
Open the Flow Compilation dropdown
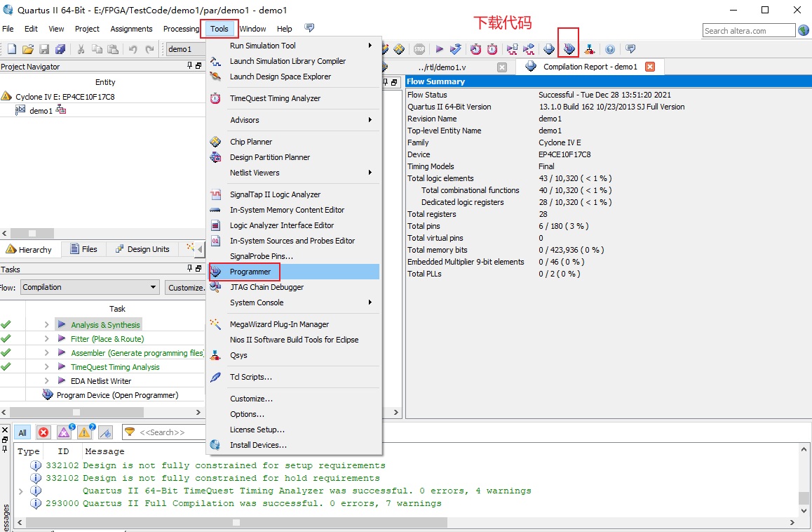(x=90, y=287)
